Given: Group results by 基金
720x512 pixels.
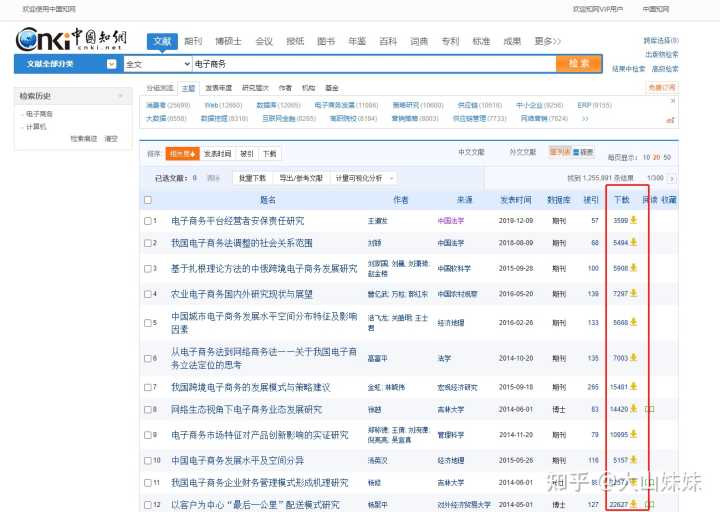Looking at the screenshot, I should [332, 88].
